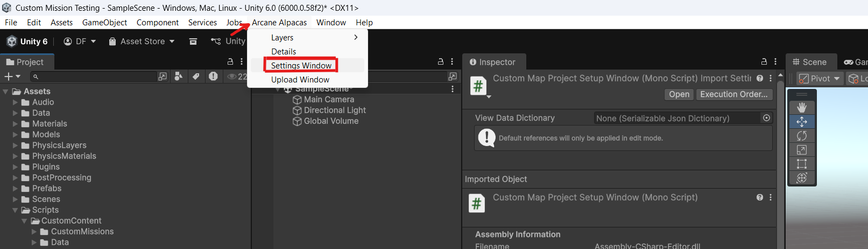
Task: Expand the Audio folder
Action: (x=15, y=102)
